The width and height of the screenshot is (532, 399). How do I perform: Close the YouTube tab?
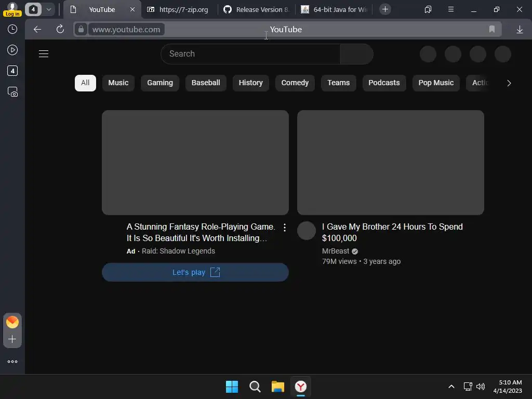[132, 9]
